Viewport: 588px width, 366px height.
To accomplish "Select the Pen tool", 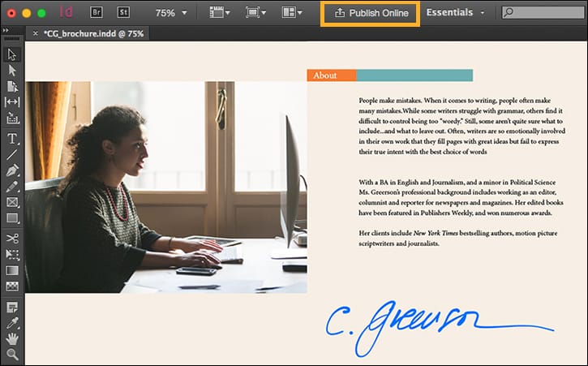I will point(12,170).
